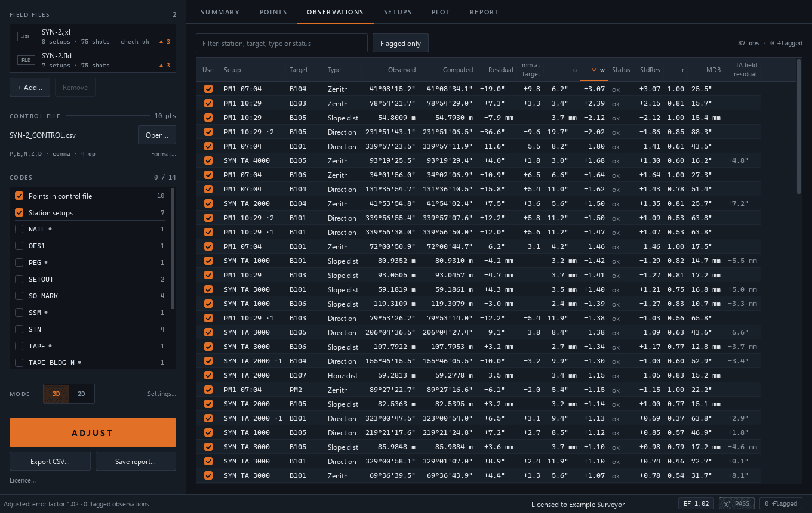Click the filter station, target, type field
The image size is (812, 513).
(x=282, y=43)
